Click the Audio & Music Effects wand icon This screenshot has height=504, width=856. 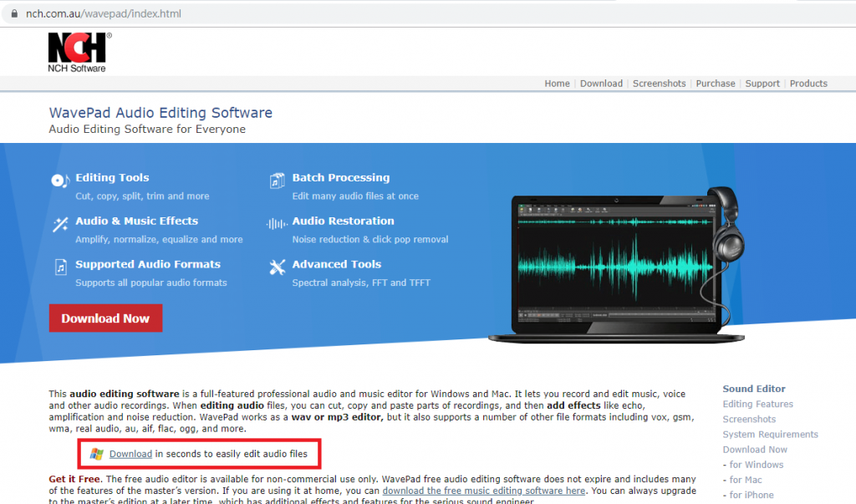[60, 224]
